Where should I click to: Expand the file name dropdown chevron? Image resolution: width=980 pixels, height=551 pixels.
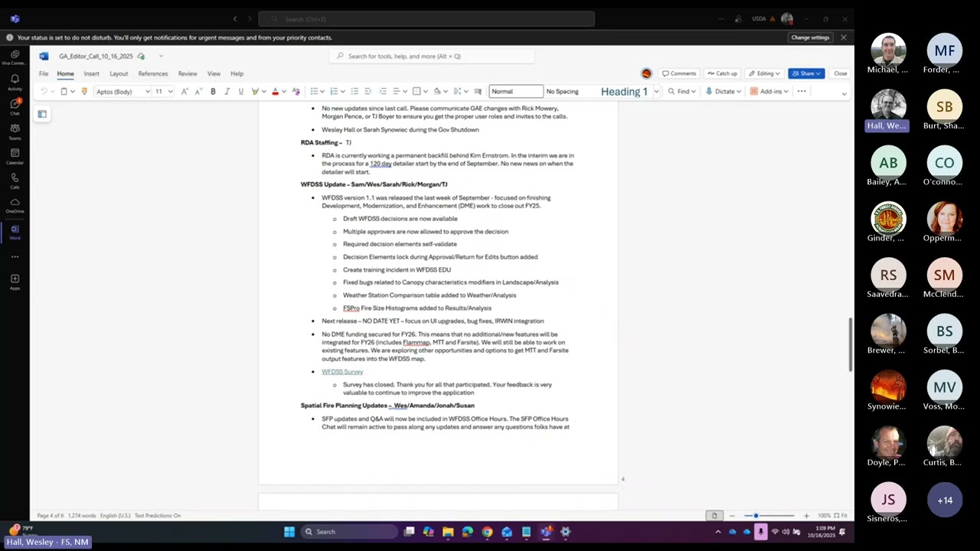coord(161,56)
